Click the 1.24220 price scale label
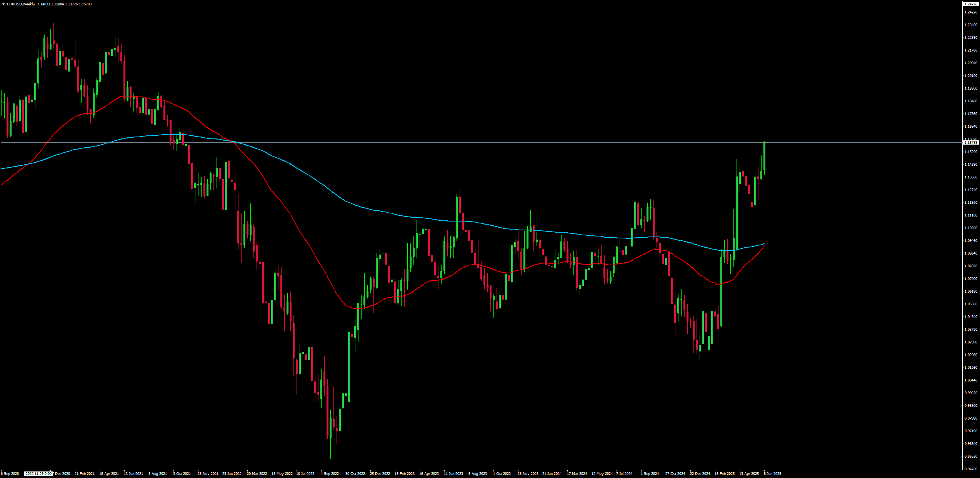Viewport: 980px width, 478px height. [x=971, y=12]
